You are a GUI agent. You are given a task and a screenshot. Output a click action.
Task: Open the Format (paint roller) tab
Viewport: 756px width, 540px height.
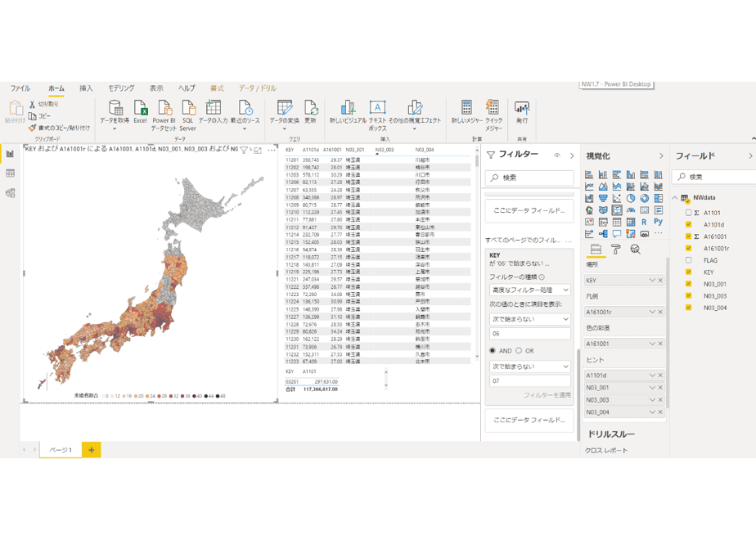(x=616, y=249)
